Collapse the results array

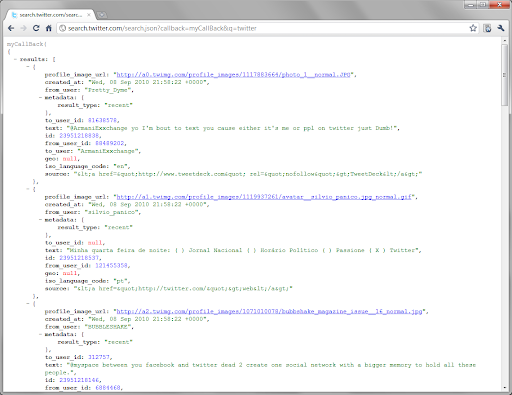[15, 59]
